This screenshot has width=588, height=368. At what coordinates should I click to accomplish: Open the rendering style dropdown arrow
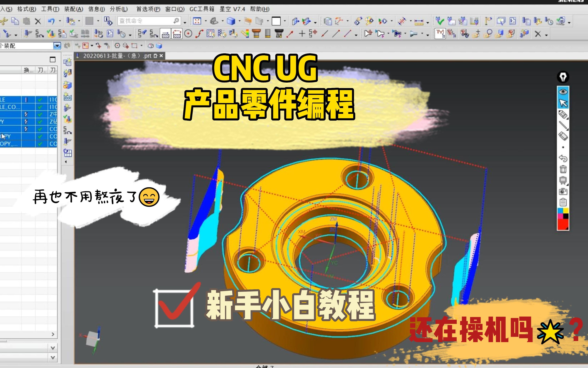tap(240, 21)
